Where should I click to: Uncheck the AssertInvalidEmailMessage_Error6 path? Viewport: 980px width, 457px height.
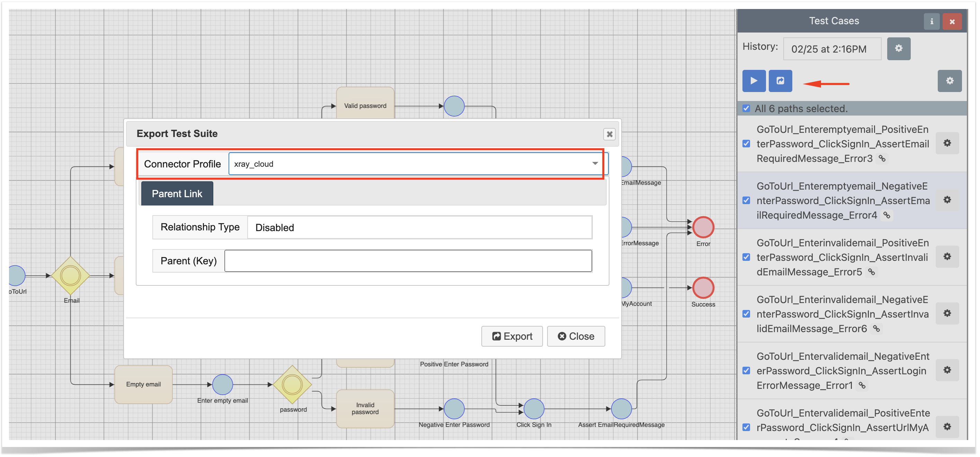pos(746,314)
